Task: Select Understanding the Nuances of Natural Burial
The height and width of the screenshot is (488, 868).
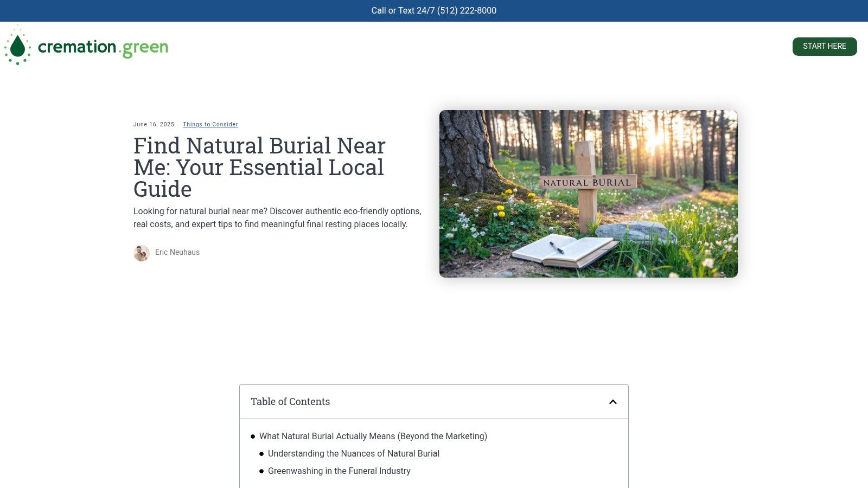Action: click(x=353, y=454)
